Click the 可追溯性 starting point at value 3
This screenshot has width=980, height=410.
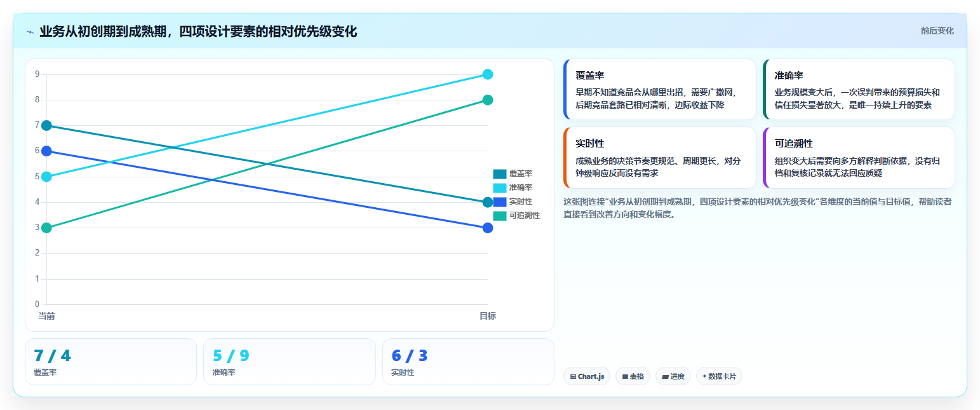[x=46, y=228]
